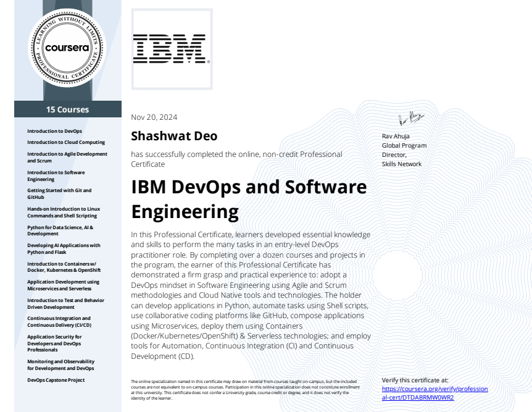The width and height of the screenshot is (532, 412).
Task: Select 'DevOps Capstone Project' course
Action: point(56,380)
